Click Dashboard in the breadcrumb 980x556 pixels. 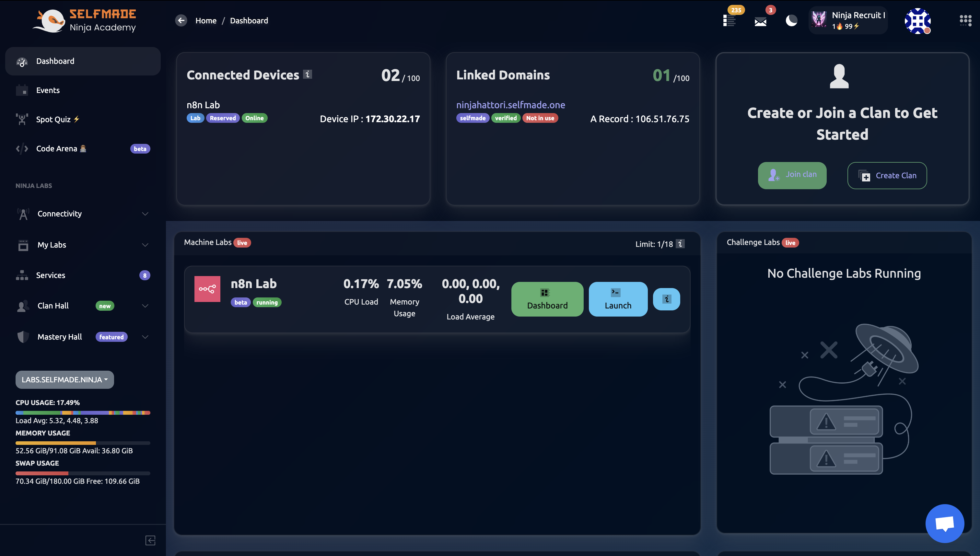click(249, 20)
